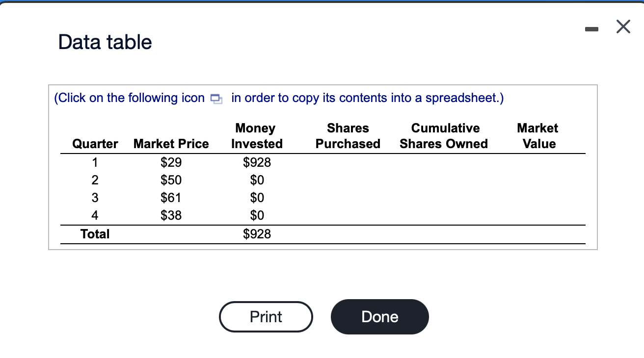Select the Market Value column header

point(538,136)
